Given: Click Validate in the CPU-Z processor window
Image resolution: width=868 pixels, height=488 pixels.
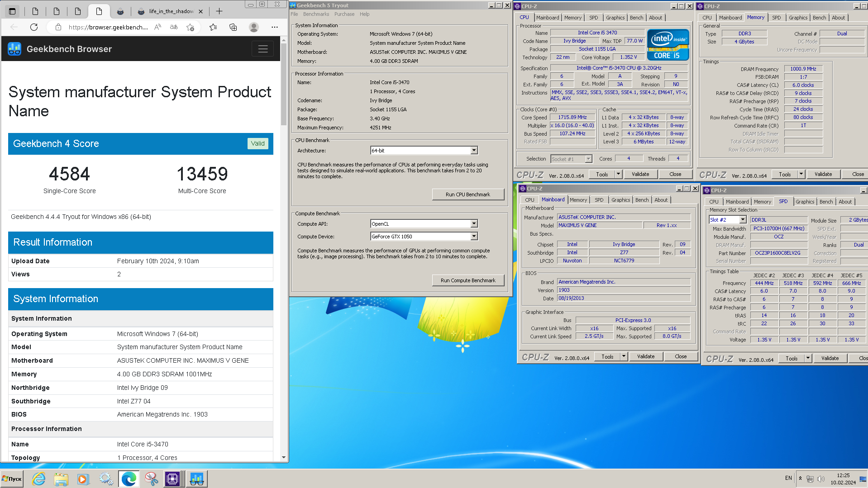Looking at the screenshot, I should [x=640, y=174].
